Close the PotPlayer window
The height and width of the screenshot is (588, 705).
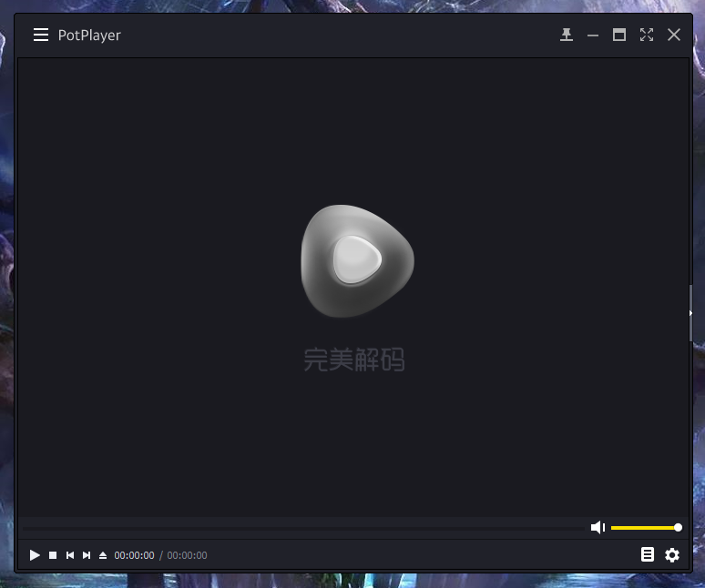tap(673, 35)
